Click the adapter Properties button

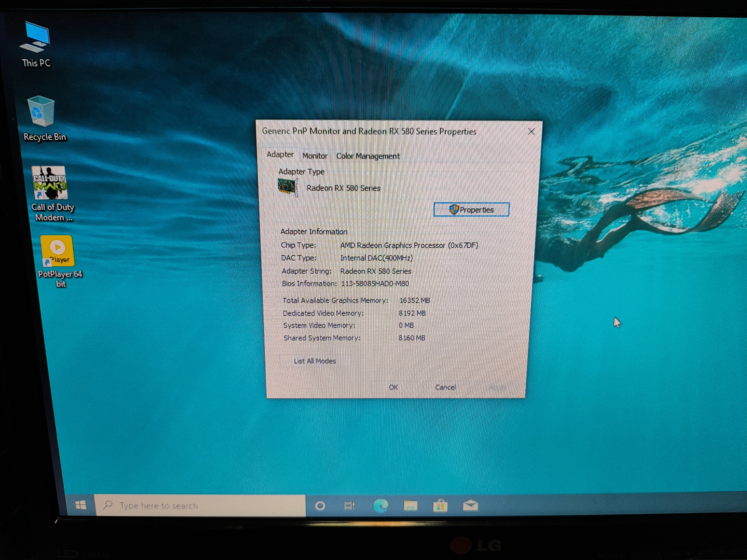[x=471, y=210]
